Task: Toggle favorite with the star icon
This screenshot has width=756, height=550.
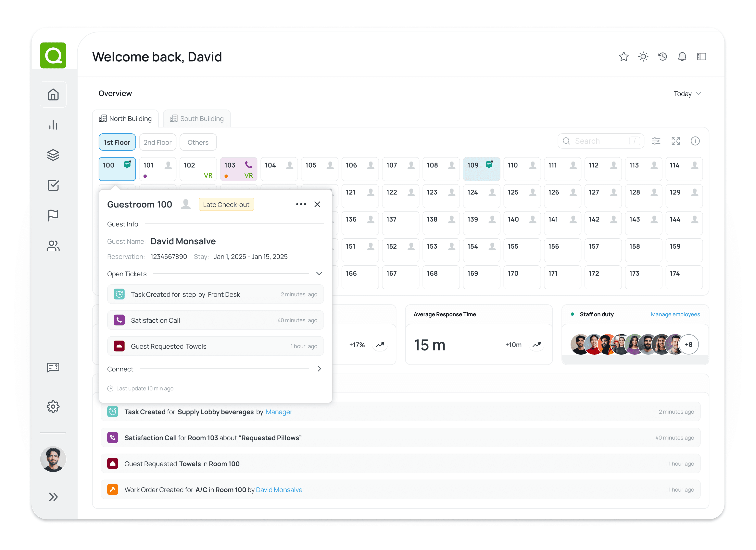Action: (623, 57)
